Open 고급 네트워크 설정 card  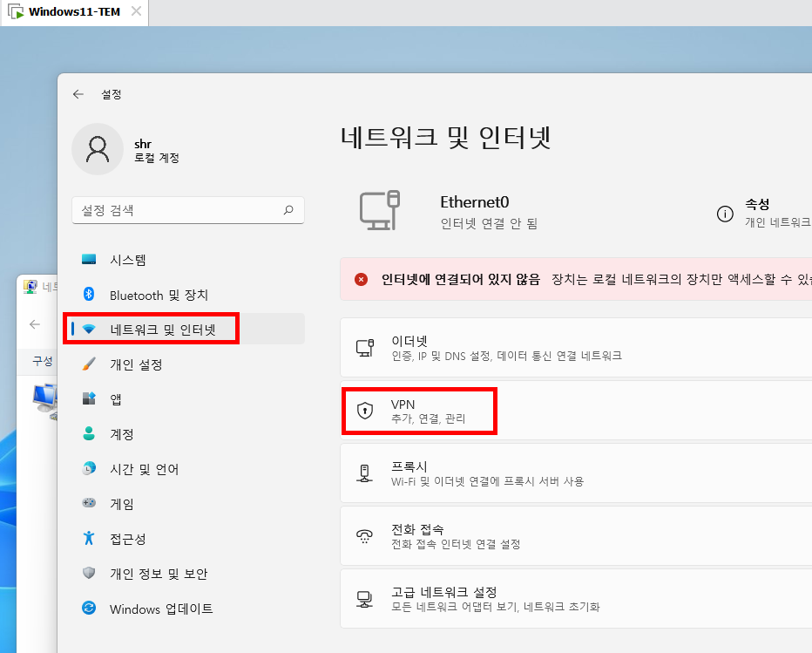576,599
